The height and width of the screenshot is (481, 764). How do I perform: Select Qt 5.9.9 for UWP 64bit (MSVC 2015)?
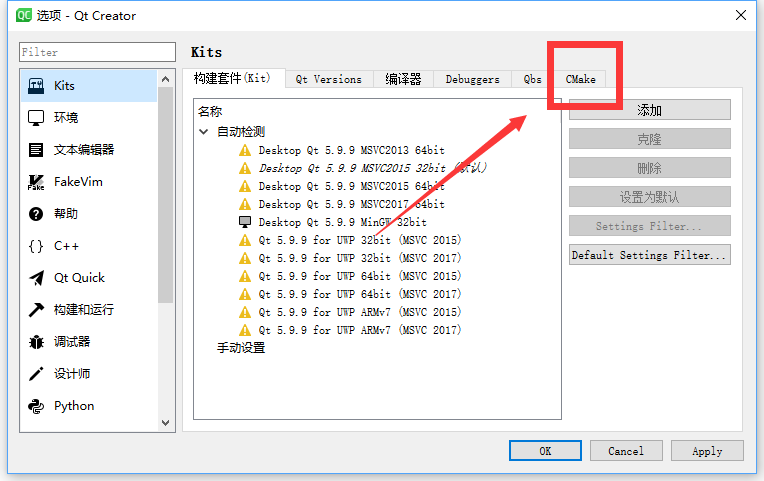(360, 276)
